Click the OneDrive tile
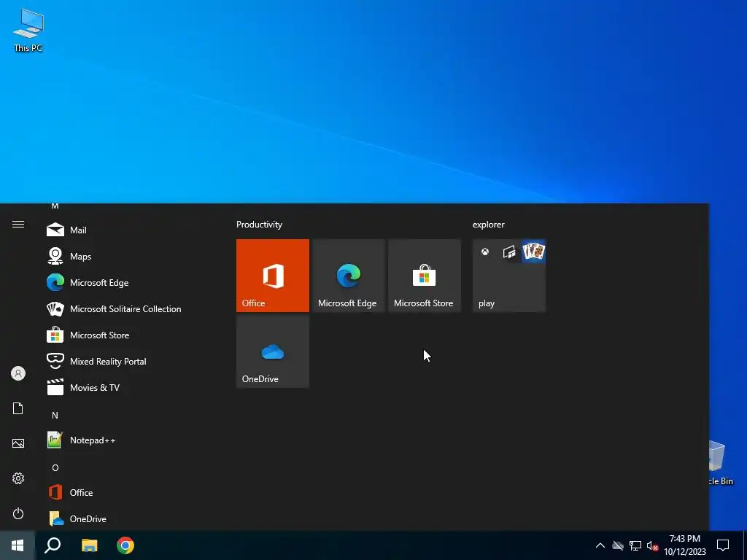Image resolution: width=747 pixels, height=560 pixels. pos(273,351)
